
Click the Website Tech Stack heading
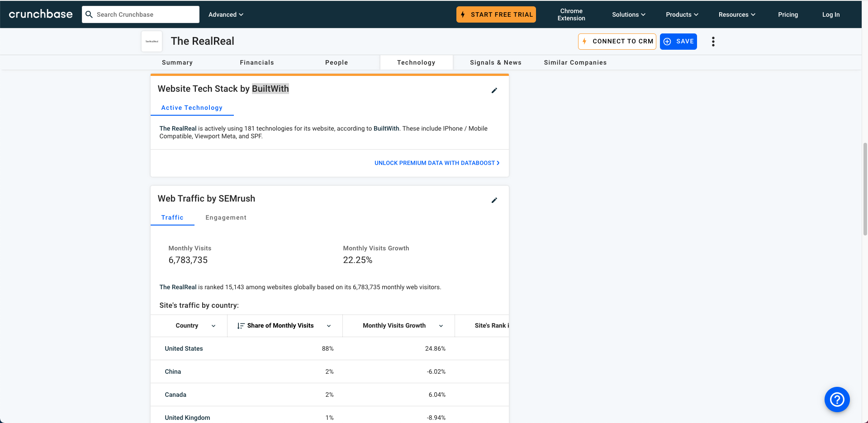point(223,89)
